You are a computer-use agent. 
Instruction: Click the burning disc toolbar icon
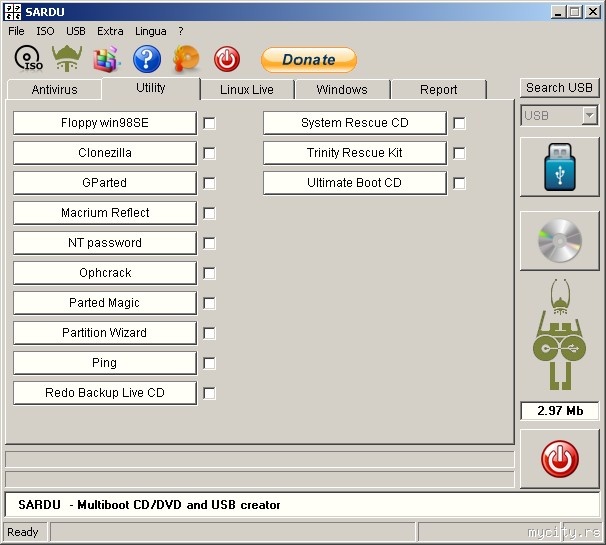[186, 59]
